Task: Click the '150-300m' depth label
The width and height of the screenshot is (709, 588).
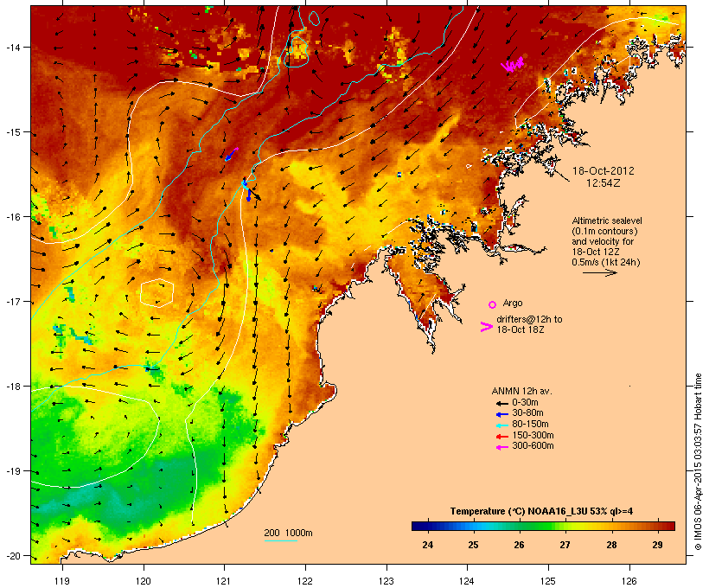Action: coord(533,436)
